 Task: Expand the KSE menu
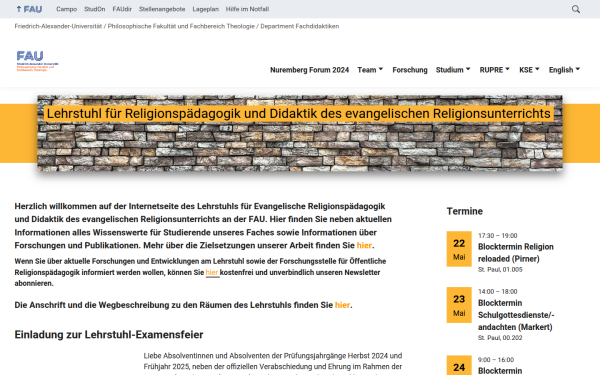(529, 70)
